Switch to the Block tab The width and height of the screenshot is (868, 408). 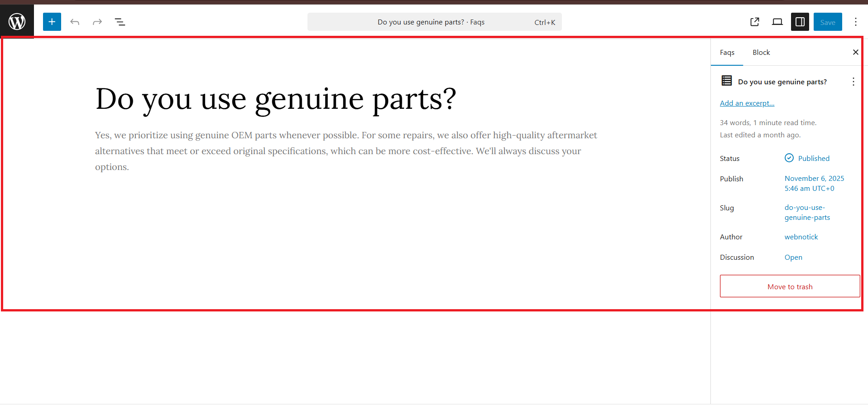pos(761,53)
